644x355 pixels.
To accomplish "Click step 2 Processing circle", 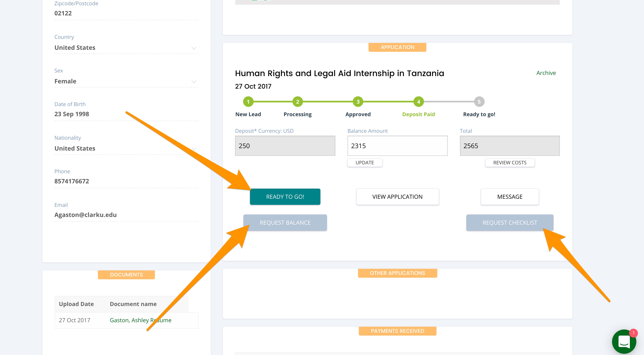I will (x=298, y=102).
